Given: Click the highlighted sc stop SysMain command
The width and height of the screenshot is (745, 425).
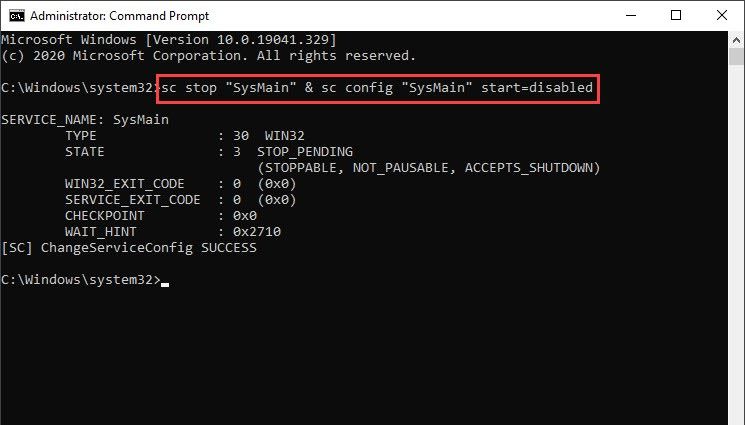Looking at the screenshot, I should (378, 88).
